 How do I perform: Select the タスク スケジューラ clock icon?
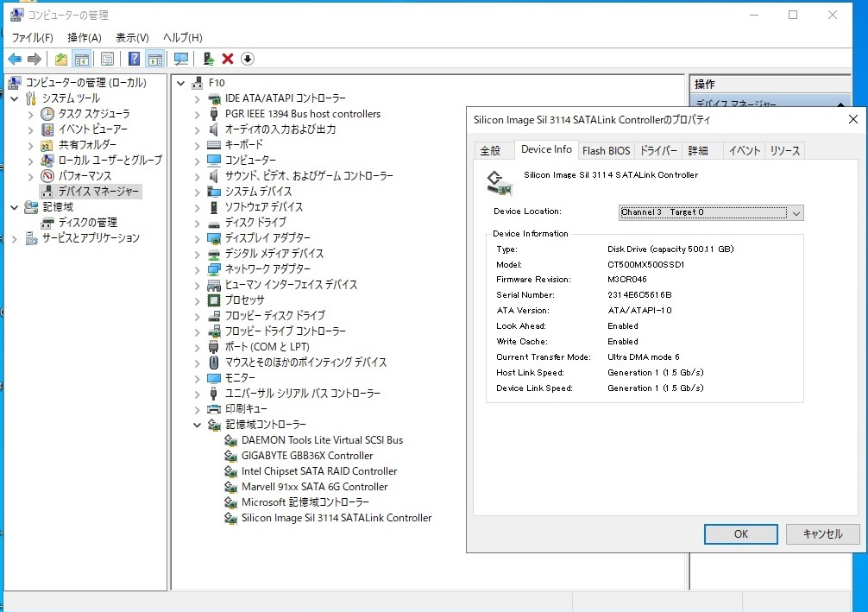pos(47,114)
